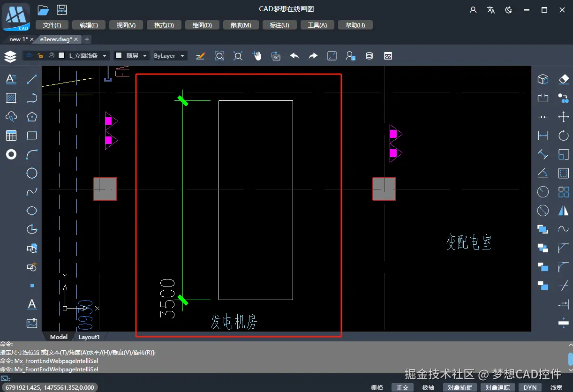Select the Eraser tool
The height and width of the screenshot is (392, 573).
564,79
